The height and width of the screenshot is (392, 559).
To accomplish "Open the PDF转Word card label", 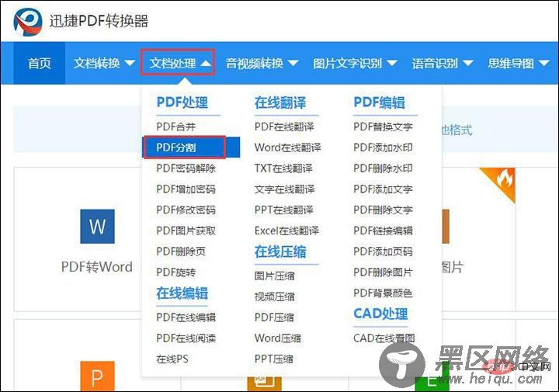I will [97, 266].
